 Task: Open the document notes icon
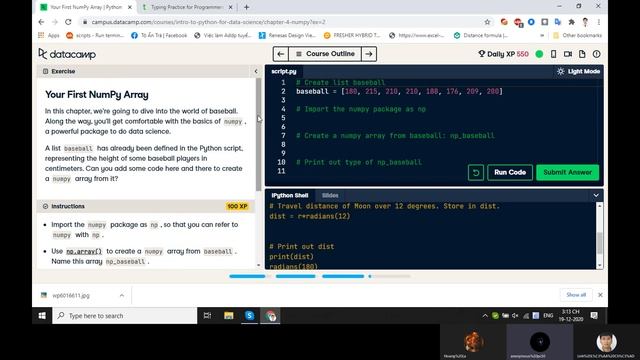tap(582, 54)
